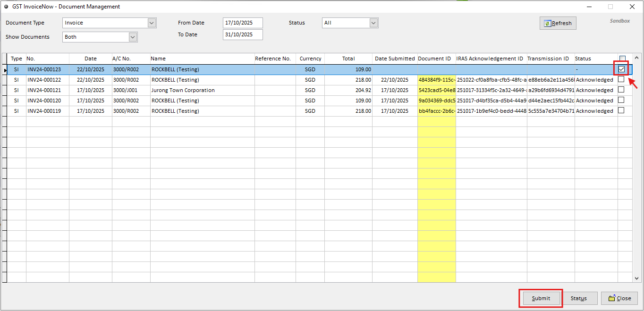Toggle the select-all checkbox in header

(x=622, y=59)
